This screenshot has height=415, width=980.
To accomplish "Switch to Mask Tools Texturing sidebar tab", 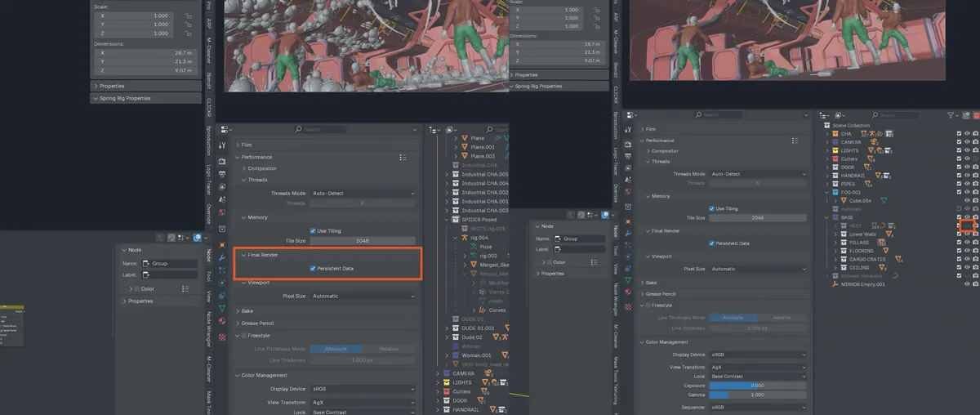I will click(x=616, y=382).
